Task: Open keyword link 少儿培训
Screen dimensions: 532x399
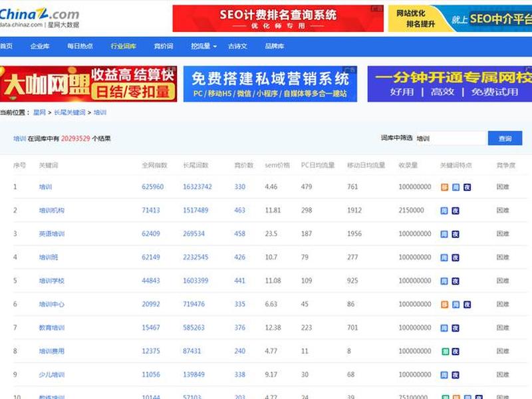Action: click(x=52, y=374)
